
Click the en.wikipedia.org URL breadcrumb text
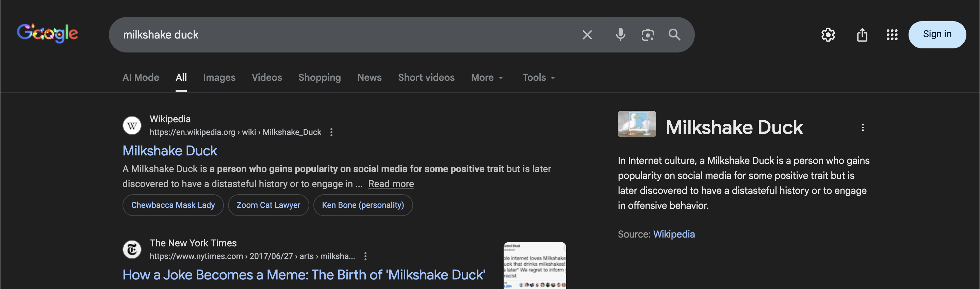(235, 132)
